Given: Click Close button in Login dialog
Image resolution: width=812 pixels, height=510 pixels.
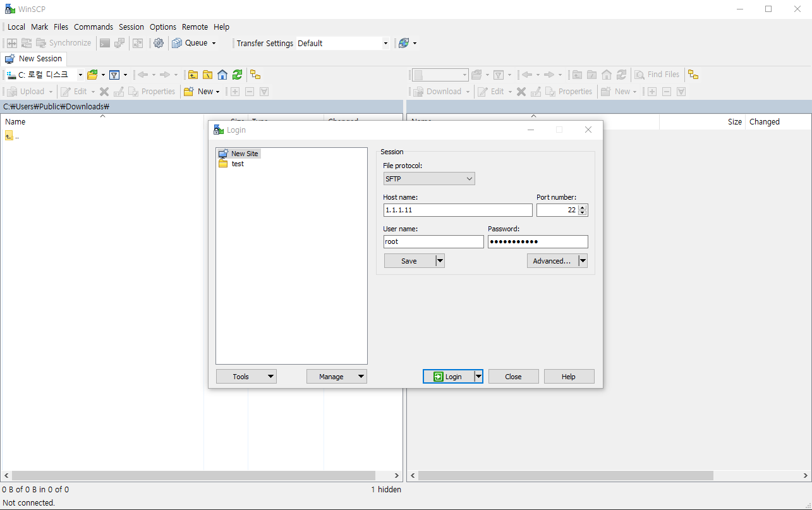Looking at the screenshot, I should click(514, 377).
